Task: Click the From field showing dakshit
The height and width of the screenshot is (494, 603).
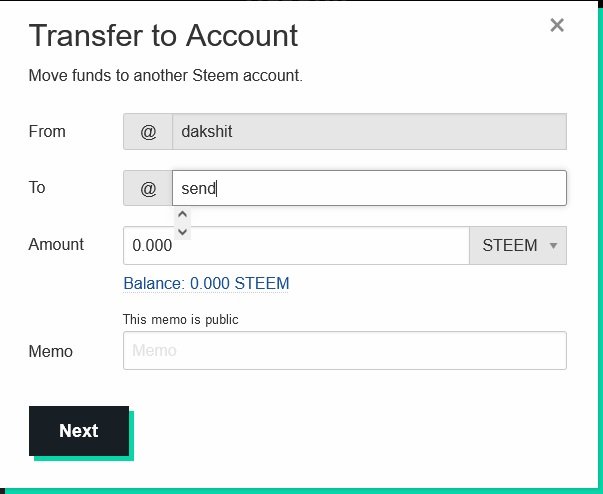Action: (369, 131)
